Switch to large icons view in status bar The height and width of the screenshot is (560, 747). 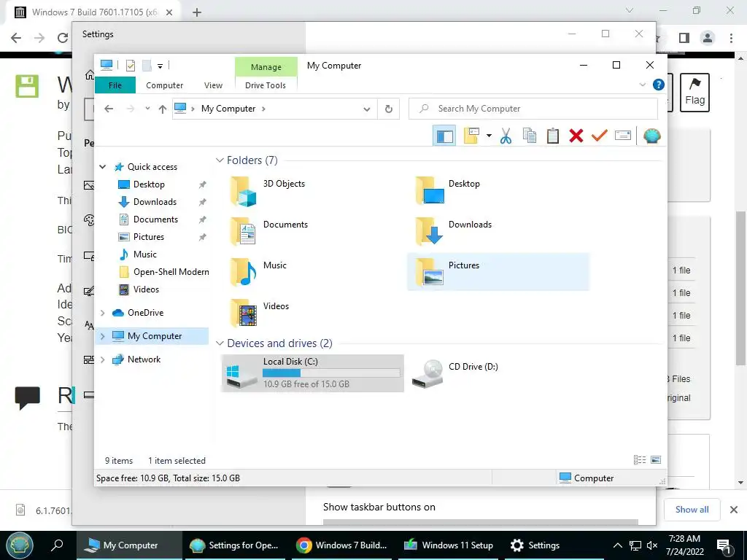(656, 460)
